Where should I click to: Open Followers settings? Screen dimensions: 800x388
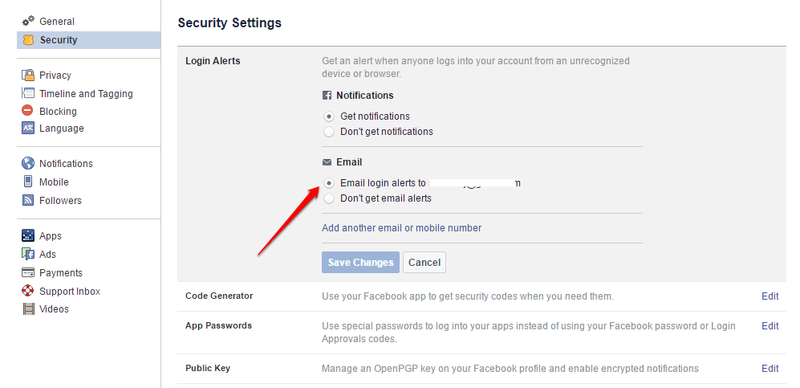[60, 200]
